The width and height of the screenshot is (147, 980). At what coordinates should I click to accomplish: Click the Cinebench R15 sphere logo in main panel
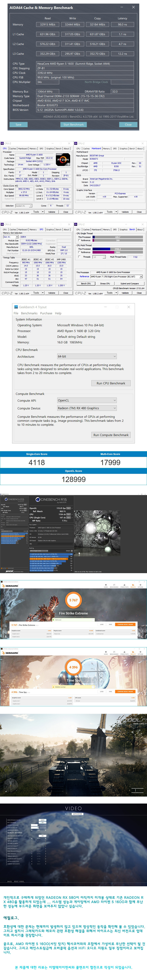tap(38, 500)
